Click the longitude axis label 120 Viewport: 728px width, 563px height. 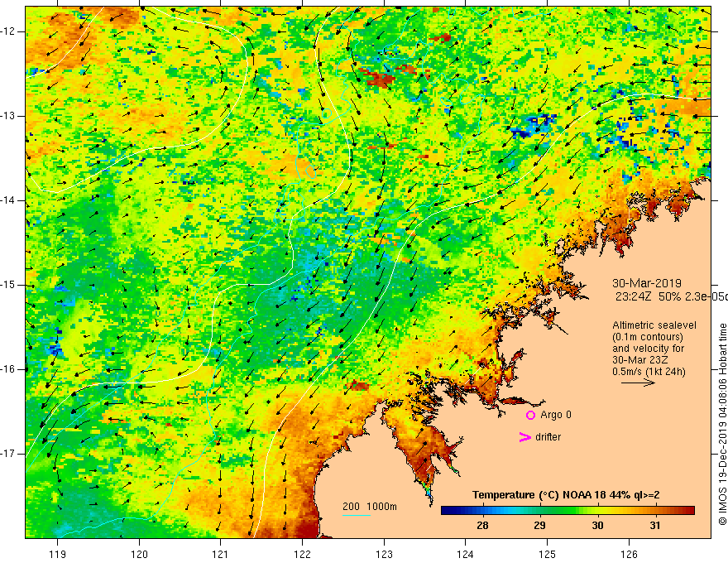[x=139, y=554]
